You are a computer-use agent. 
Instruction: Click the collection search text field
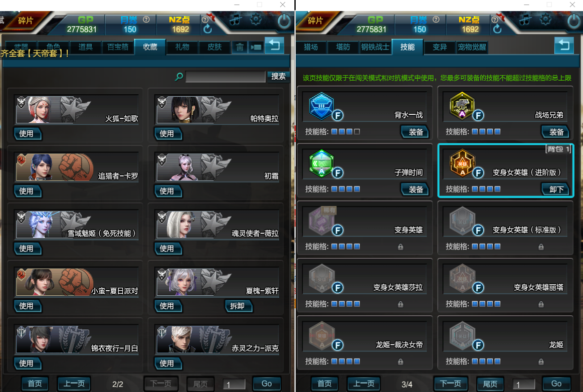click(x=225, y=77)
